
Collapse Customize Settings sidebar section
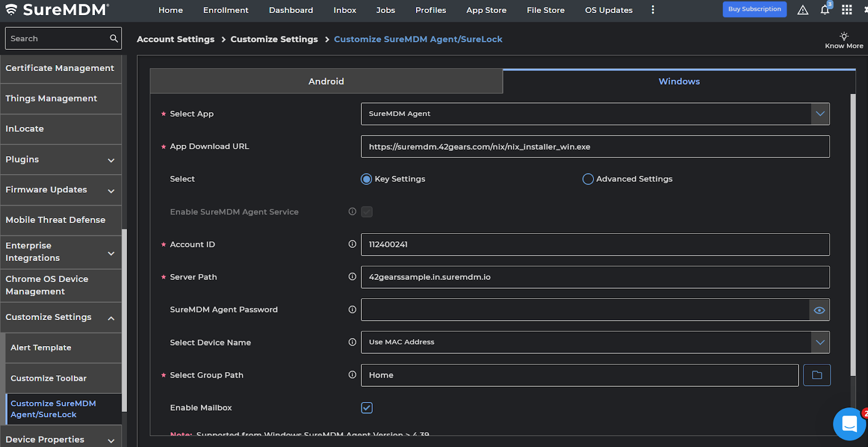[61, 317]
